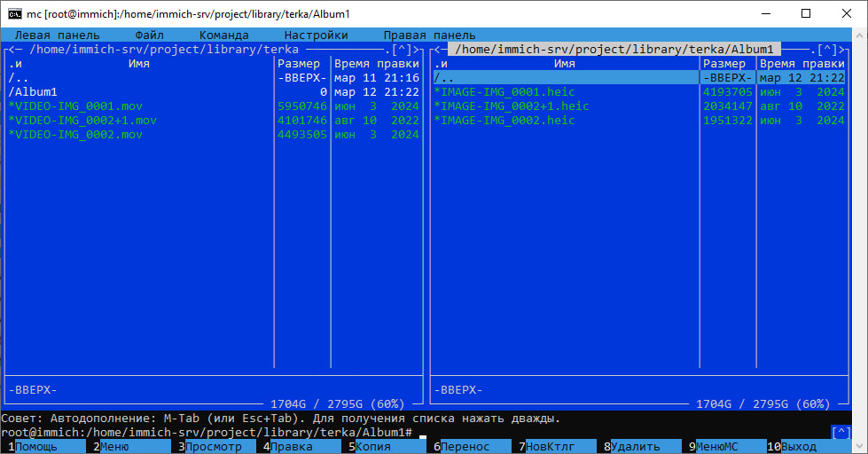Click the right panel .и sort indicator

coord(442,64)
